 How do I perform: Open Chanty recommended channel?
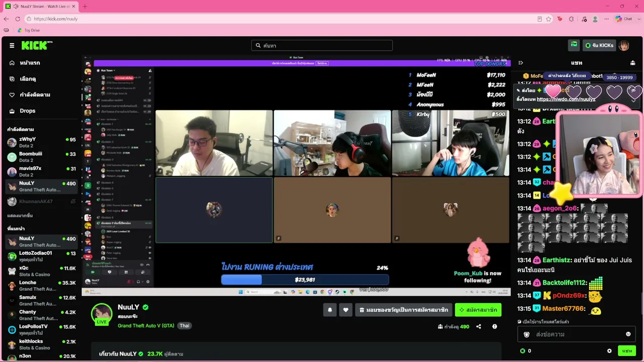42,315
